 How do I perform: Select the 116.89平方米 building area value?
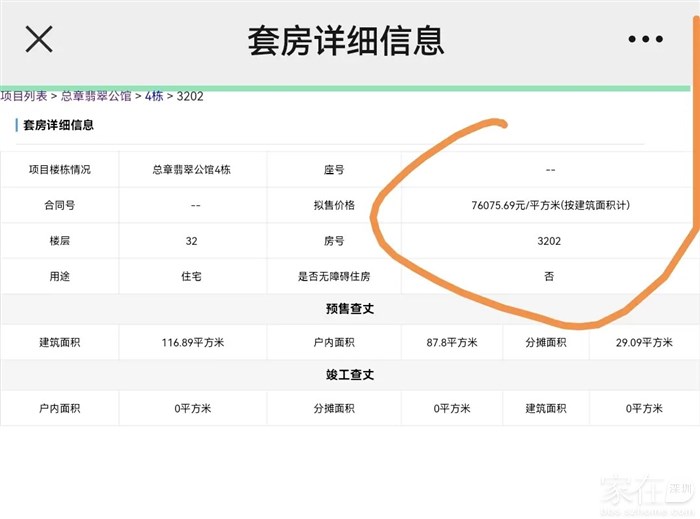click(x=191, y=343)
